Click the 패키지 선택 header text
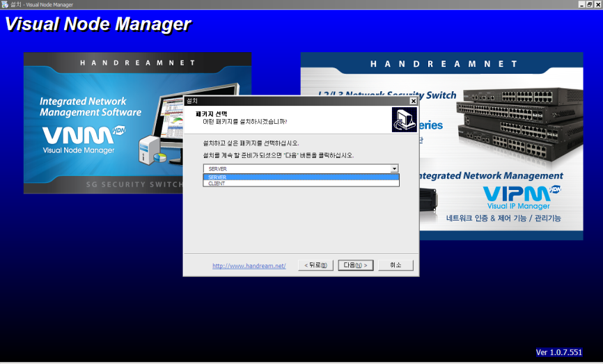Image resolution: width=603 pixels, height=364 pixels. [x=211, y=114]
